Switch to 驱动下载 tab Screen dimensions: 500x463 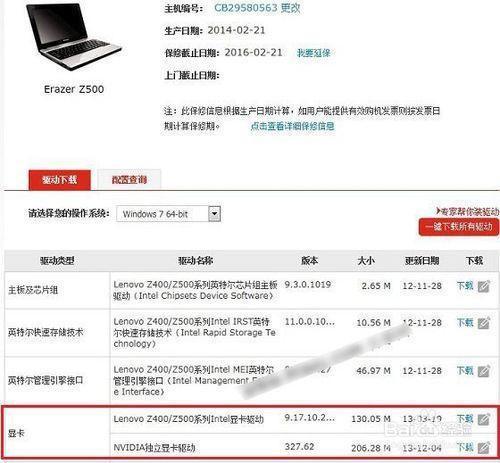[x=60, y=180]
